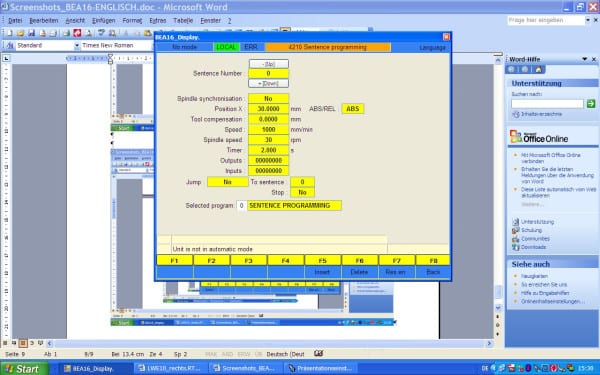Click the SENTENCE PROGRAMMING program name field
Viewport: 600px width, 375px height.
(294, 205)
